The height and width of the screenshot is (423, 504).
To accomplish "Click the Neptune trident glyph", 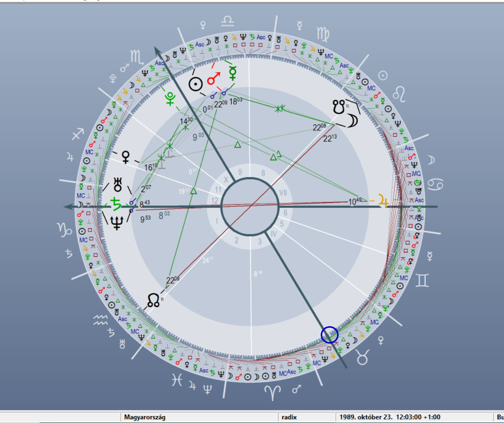I will tap(117, 222).
